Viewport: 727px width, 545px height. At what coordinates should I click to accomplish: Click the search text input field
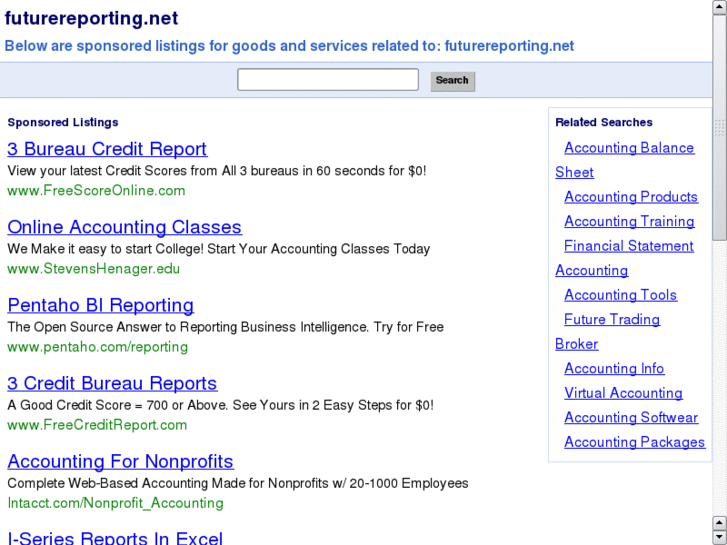(327, 80)
